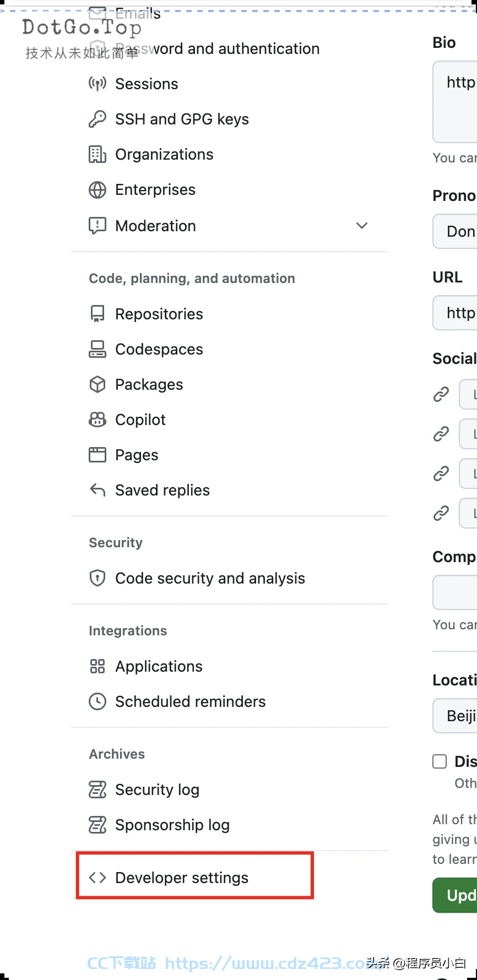Open the Pronouns dropdown

click(455, 231)
